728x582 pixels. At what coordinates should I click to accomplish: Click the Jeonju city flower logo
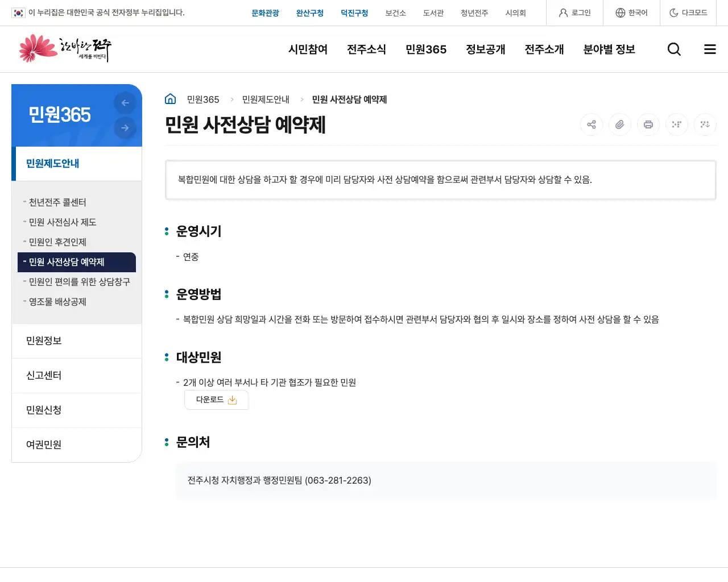pyautogui.click(x=65, y=49)
